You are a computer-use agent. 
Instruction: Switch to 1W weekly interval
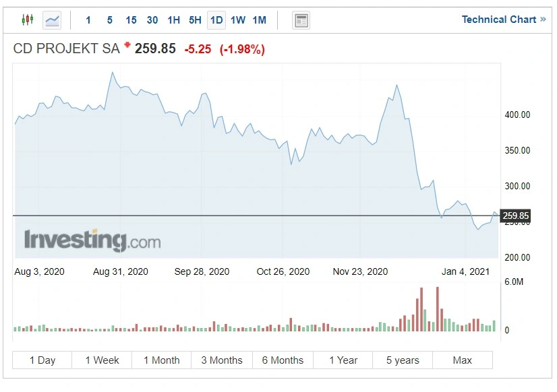(x=237, y=20)
